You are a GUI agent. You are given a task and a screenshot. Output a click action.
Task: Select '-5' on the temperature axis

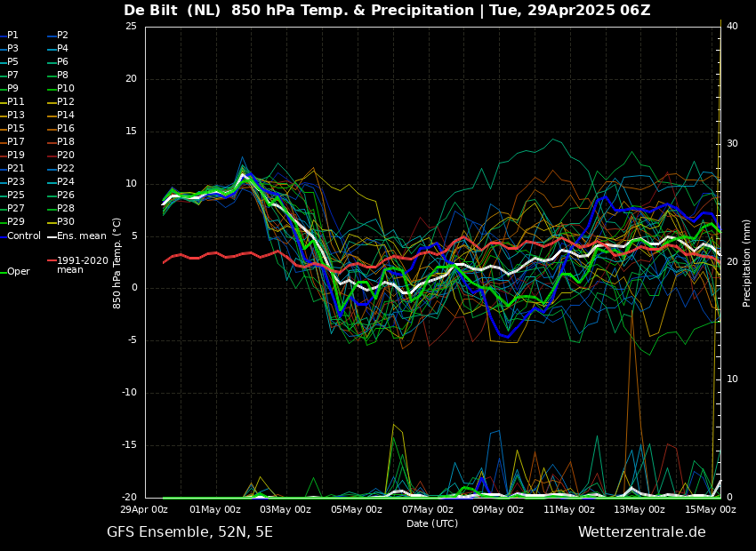(132, 340)
